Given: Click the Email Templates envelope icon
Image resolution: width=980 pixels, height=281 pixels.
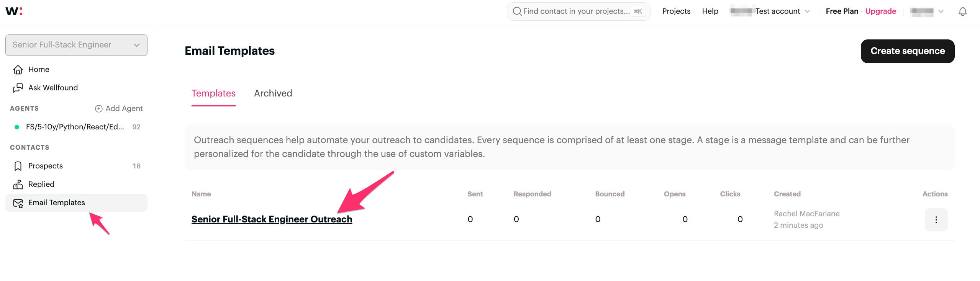Looking at the screenshot, I should coord(18,203).
